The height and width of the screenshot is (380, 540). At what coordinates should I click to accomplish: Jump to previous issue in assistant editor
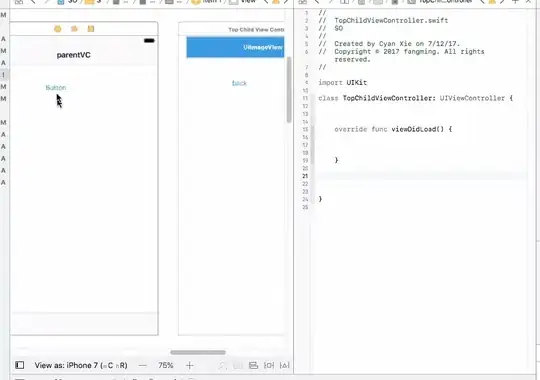(x=482, y=2)
